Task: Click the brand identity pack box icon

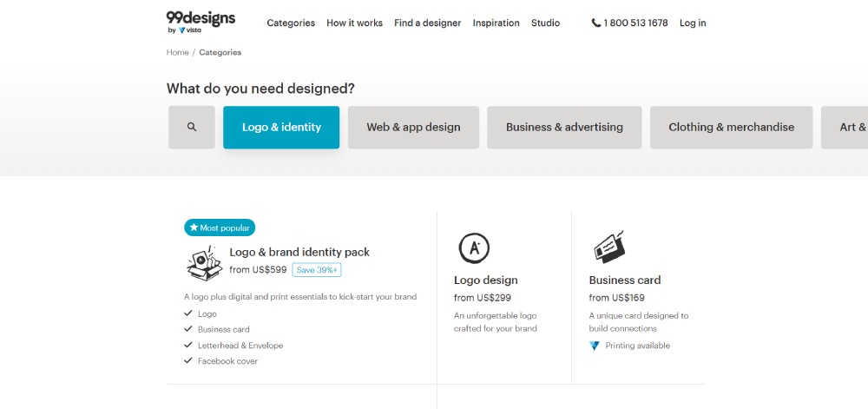Action: coord(204,261)
